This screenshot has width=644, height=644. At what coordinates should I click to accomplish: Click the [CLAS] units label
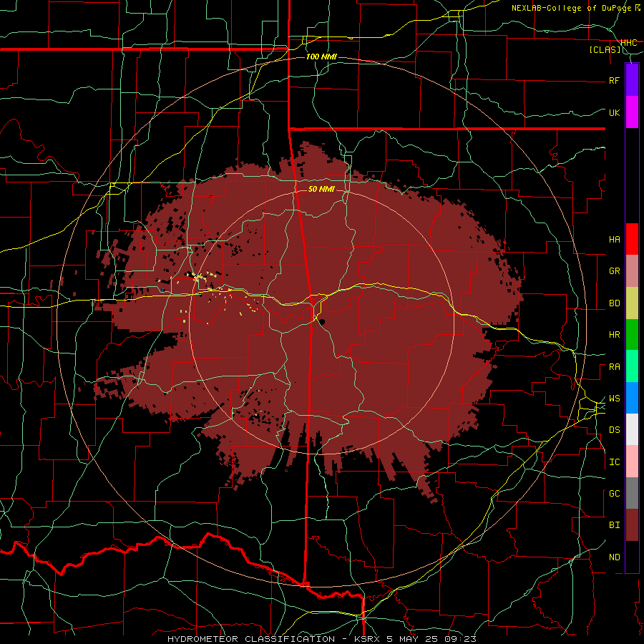605,49
